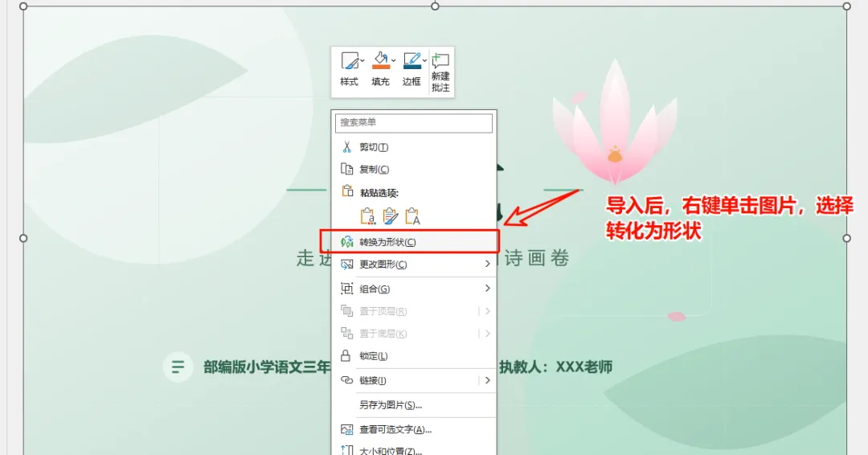Open 更改图形(C) submenu entry
The height and width of the screenshot is (455, 868).
(414, 264)
